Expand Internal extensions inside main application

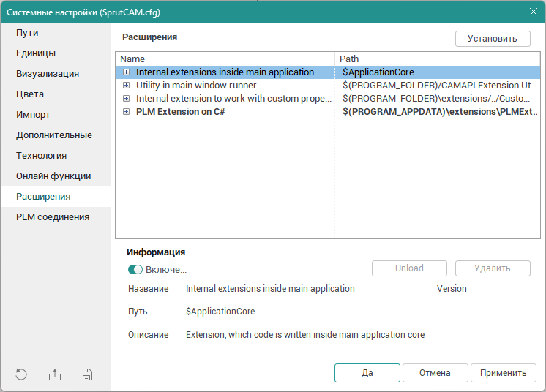(x=127, y=72)
